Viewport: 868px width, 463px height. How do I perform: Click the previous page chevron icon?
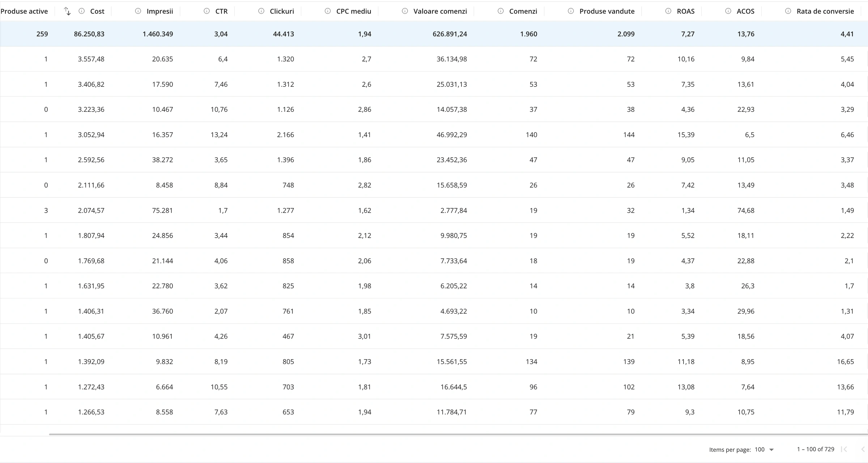pyautogui.click(x=863, y=449)
